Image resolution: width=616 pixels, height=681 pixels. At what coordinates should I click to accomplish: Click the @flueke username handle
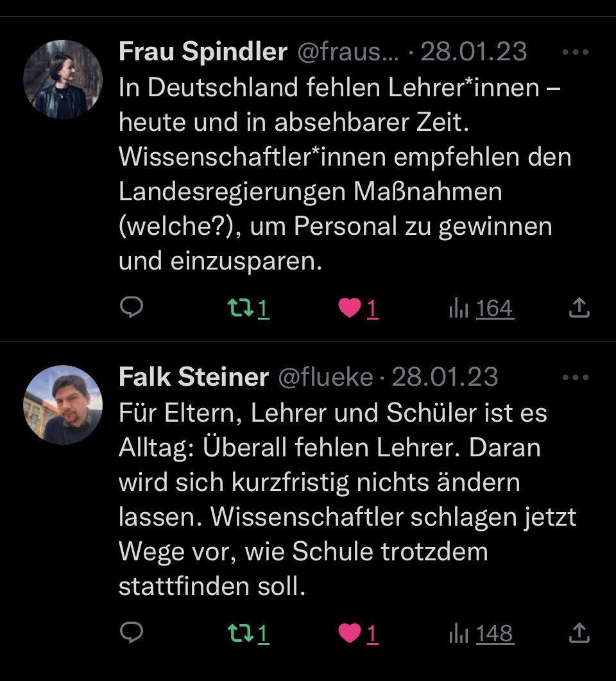[325, 377]
